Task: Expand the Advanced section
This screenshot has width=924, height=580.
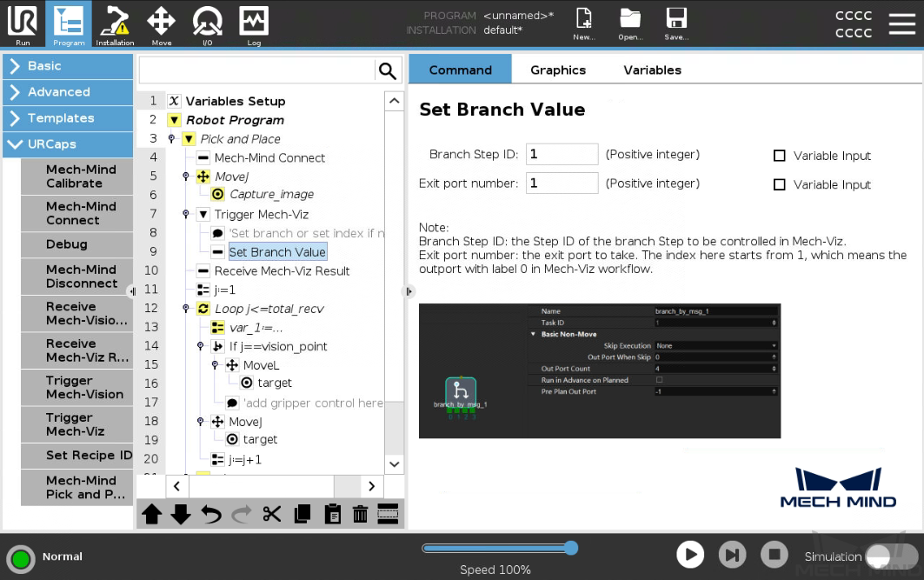Action: [x=68, y=92]
